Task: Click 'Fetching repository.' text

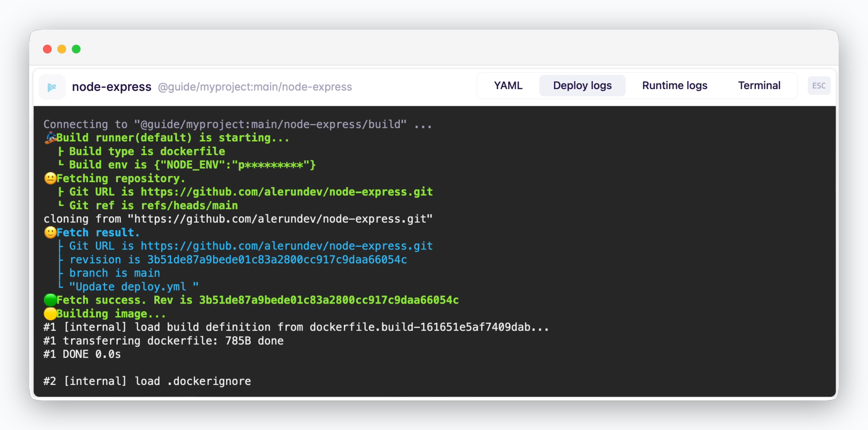Action: [x=121, y=178]
